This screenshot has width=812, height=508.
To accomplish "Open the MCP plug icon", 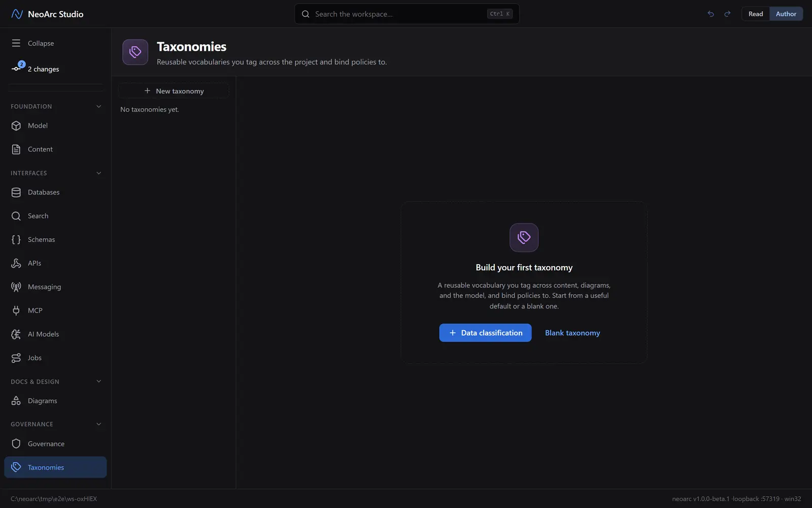I will pos(16,310).
